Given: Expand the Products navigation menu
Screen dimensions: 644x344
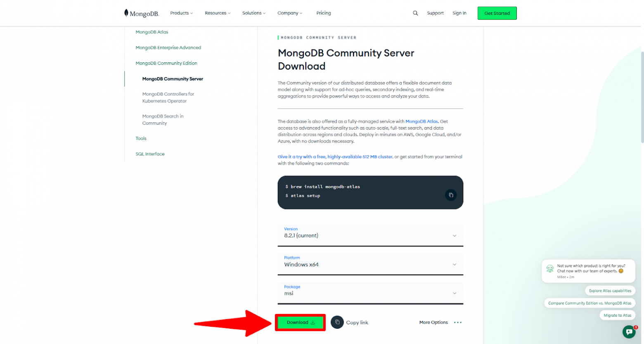Looking at the screenshot, I should pyautogui.click(x=181, y=13).
